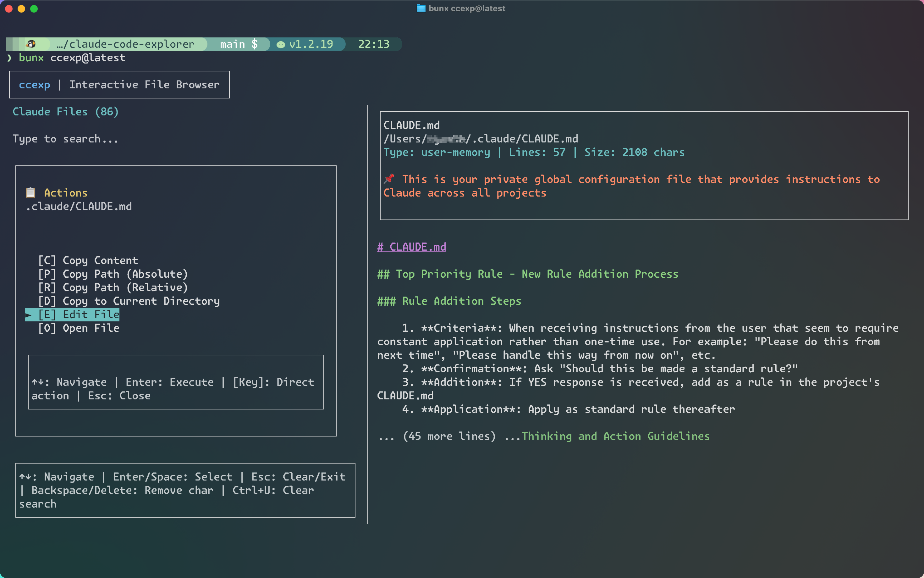
Task: Pick Copy to Current Directory action
Action: click(129, 301)
